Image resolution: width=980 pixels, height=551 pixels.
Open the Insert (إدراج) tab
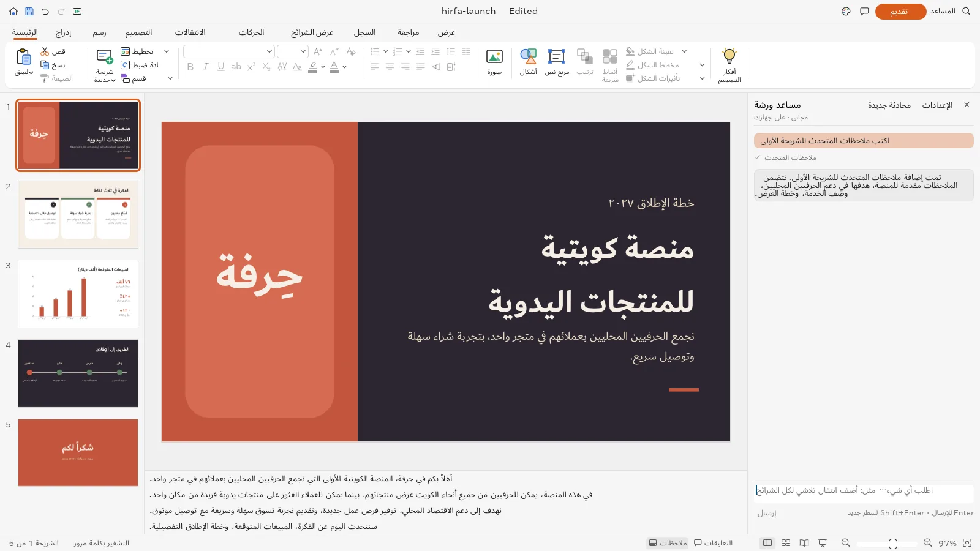tap(63, 32)
